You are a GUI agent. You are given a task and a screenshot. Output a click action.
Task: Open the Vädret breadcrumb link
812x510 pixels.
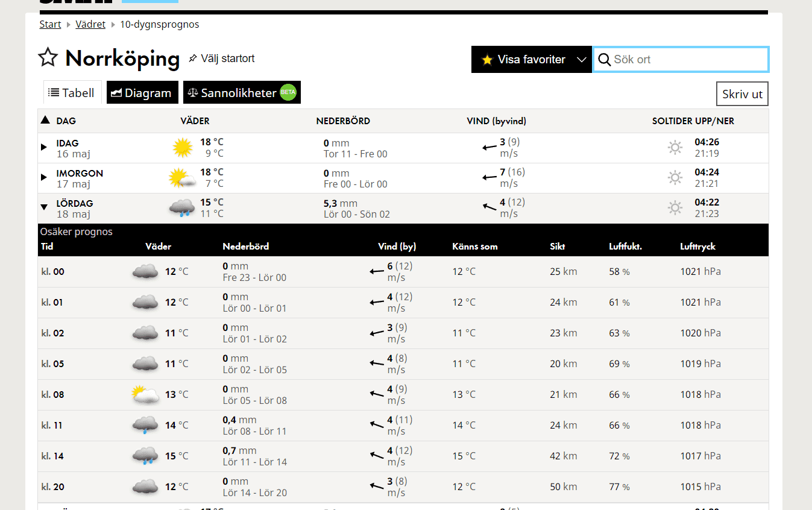pyautogui.click(x=90, y=25)
